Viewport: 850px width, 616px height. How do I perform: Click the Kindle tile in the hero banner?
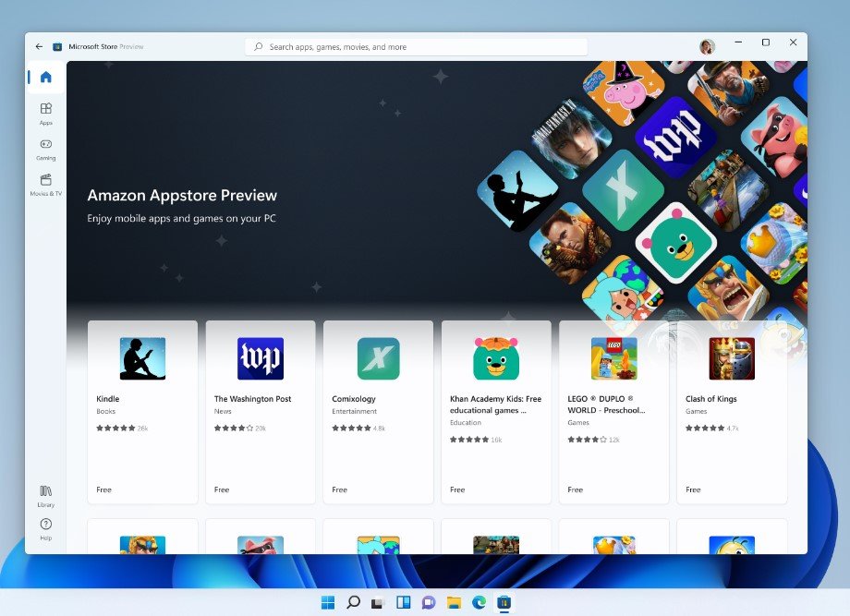click(517, 190)
